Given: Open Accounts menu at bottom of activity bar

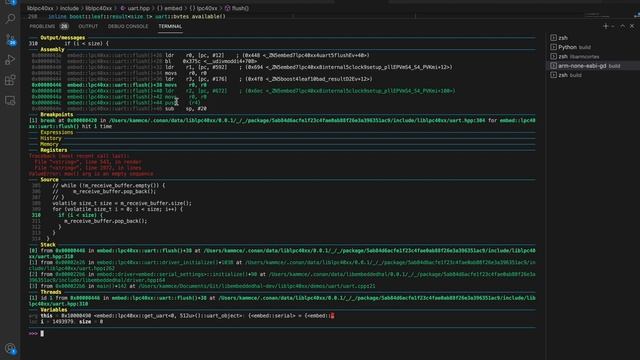Looking at the screenshot, I should click(10, 349).
